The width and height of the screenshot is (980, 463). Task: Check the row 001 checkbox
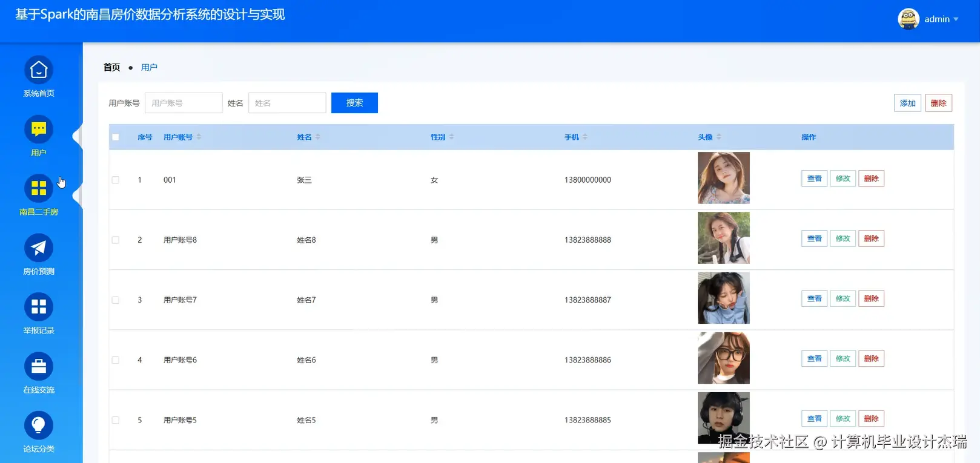[x=116, y=180]
